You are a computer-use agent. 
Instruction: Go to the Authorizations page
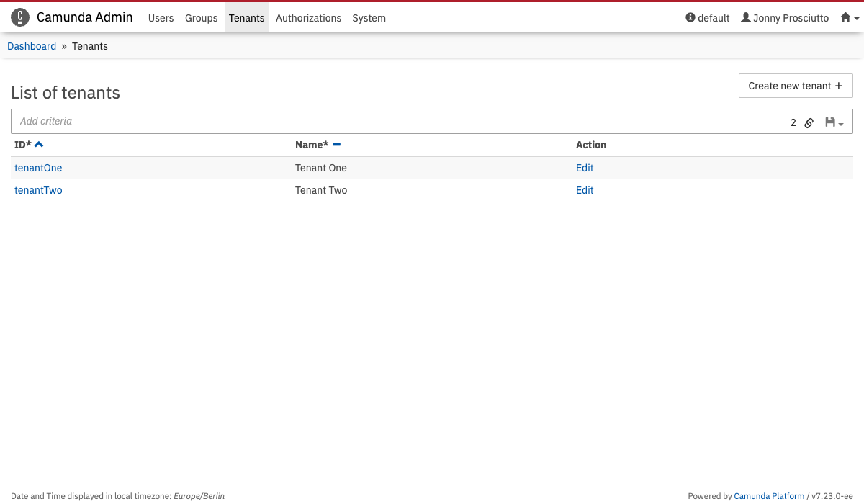pyautogui.click(x=308, y=18)
